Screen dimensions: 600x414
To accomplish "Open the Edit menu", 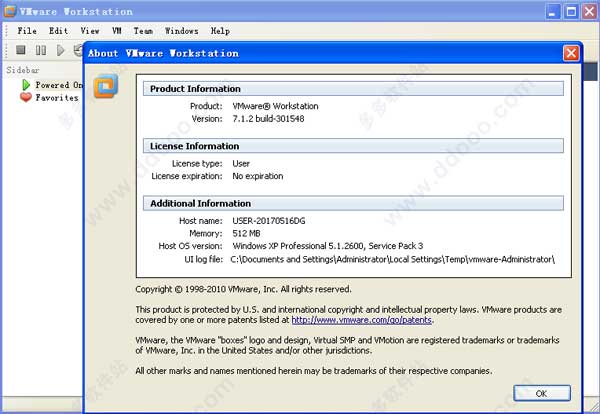I will [59, 31].
